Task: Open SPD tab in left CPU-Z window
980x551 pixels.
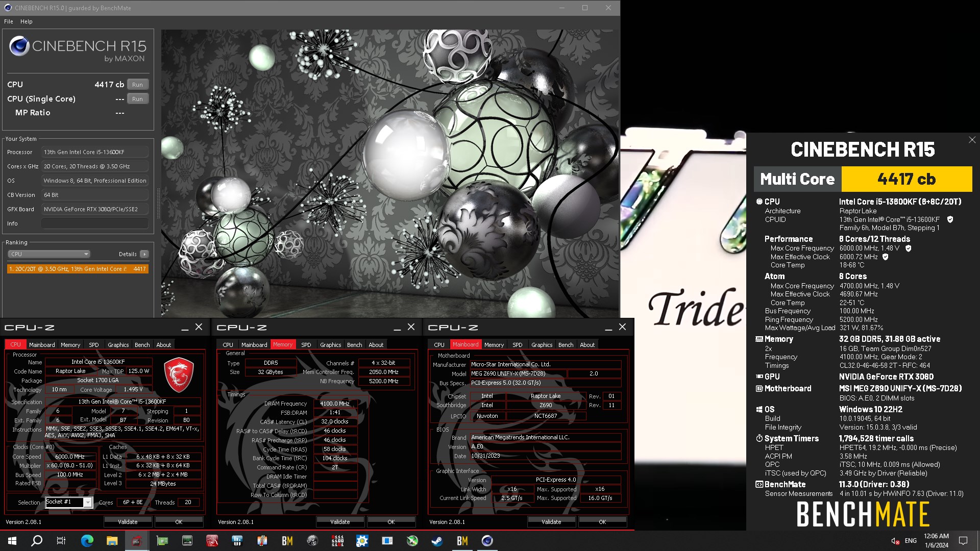Action: pos(94,345)
